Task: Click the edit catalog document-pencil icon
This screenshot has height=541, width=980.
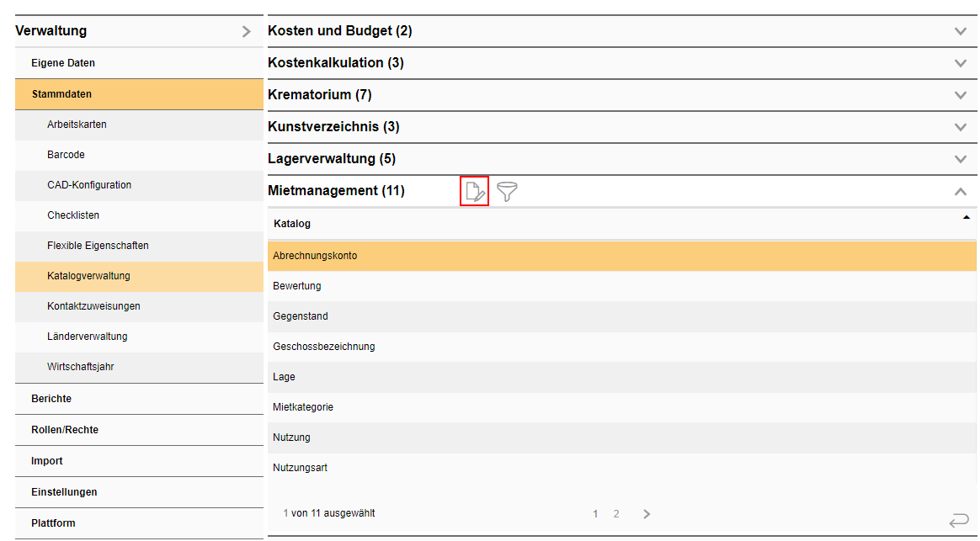Action: 475,192
